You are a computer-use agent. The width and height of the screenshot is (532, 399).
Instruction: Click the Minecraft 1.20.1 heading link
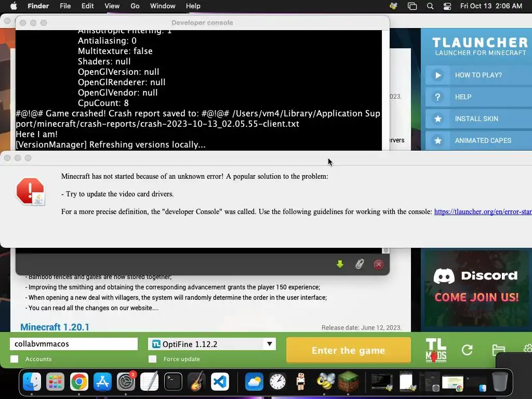coord(55,327)
